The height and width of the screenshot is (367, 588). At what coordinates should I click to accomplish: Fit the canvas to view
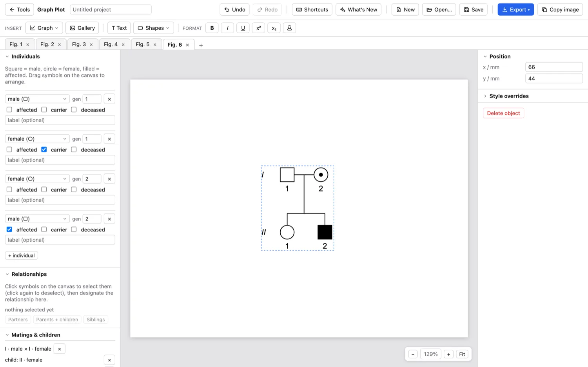point(462,354)
